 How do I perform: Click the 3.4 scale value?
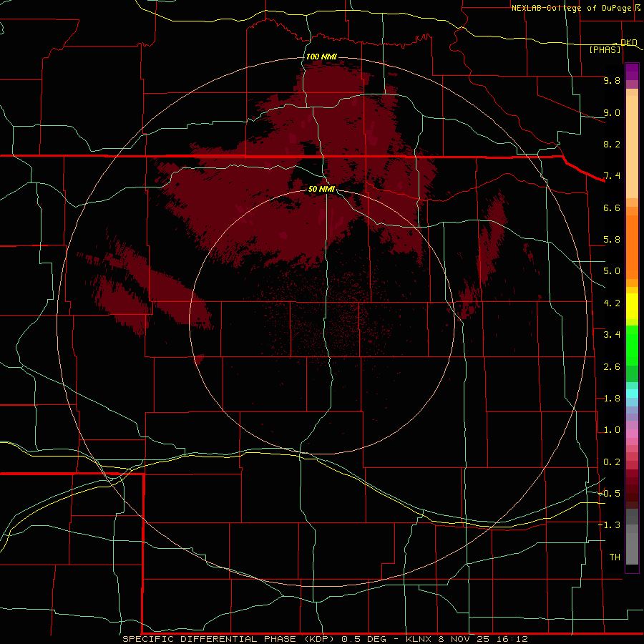tap(612, 335)
